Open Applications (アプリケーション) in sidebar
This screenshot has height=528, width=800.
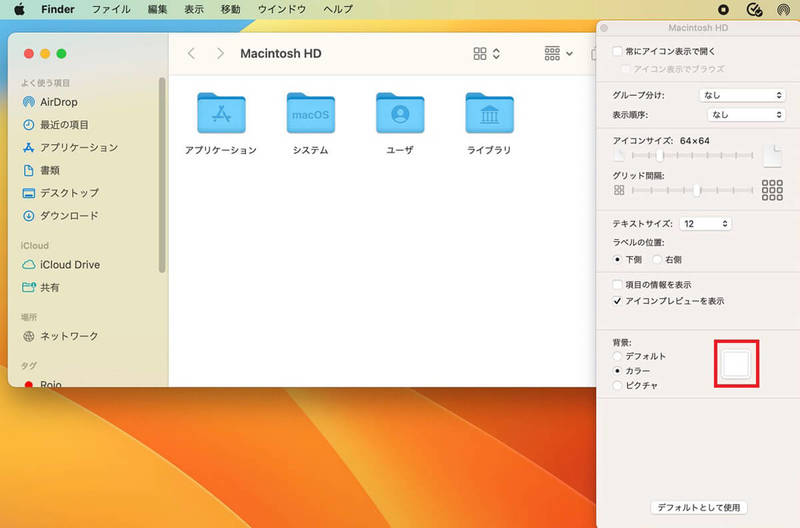tap(70, 147)
